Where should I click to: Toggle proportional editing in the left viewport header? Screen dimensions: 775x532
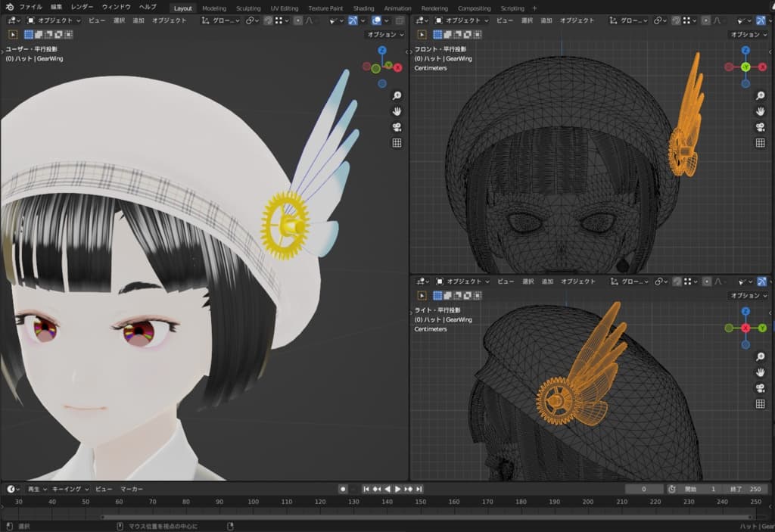pyautogui.click(x=297, y=20)
